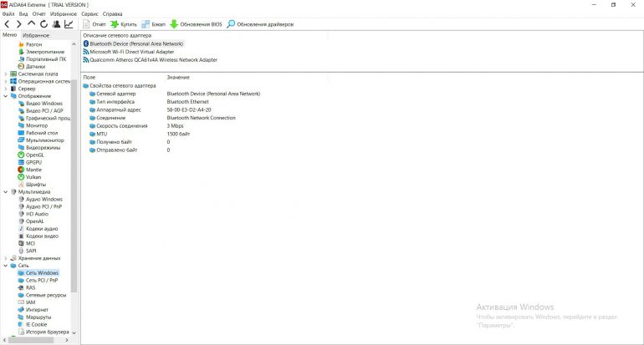
Task: Open the Отчёт menu in menu bar
Action: pos(39,13)
